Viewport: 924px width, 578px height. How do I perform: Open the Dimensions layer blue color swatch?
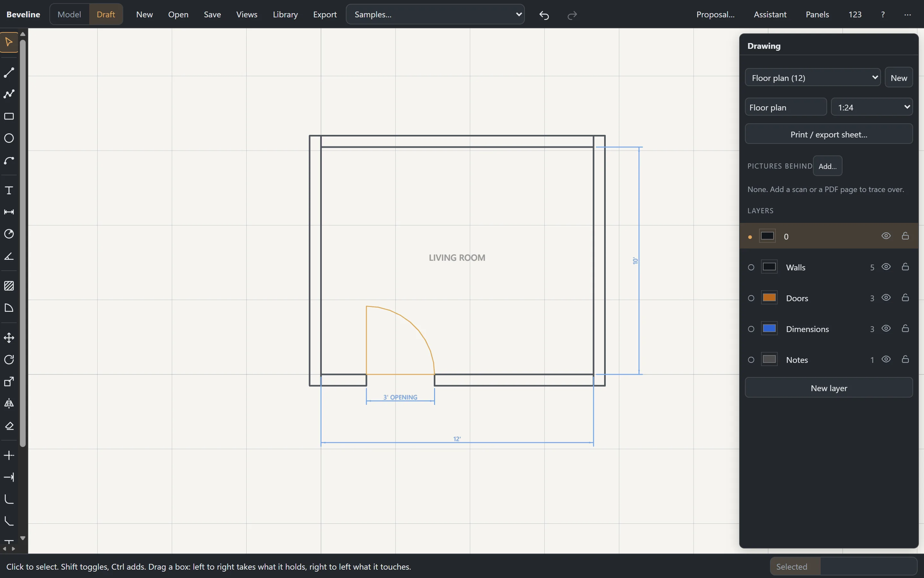coord(769,329)
